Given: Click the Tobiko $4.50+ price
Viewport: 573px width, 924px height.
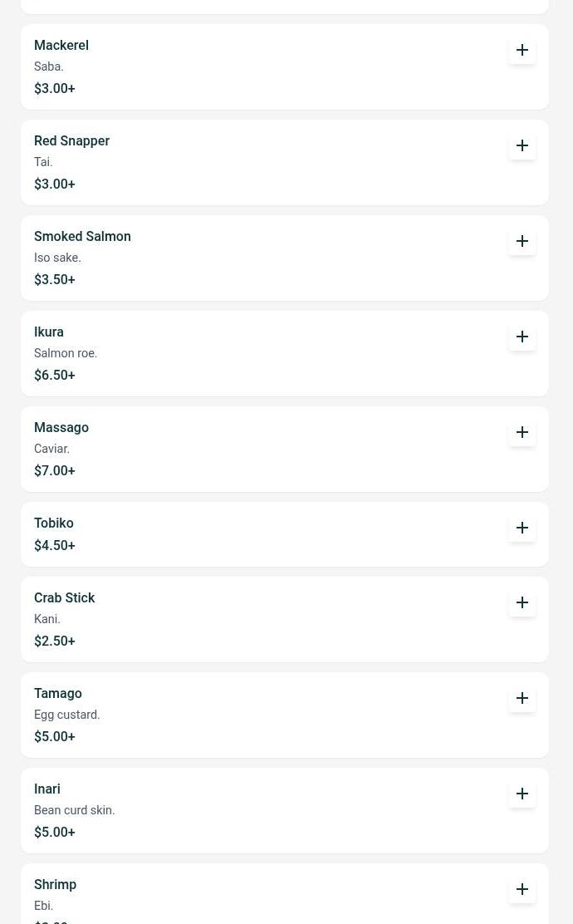Looking at the screenshot, I should coord(55,546).
